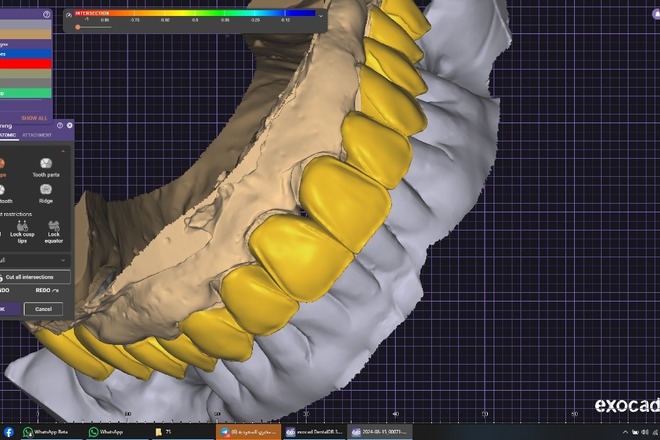The image size is (660, 440).
Task: Click the help icon in the shaping panel header
Action: coord(60,125)
